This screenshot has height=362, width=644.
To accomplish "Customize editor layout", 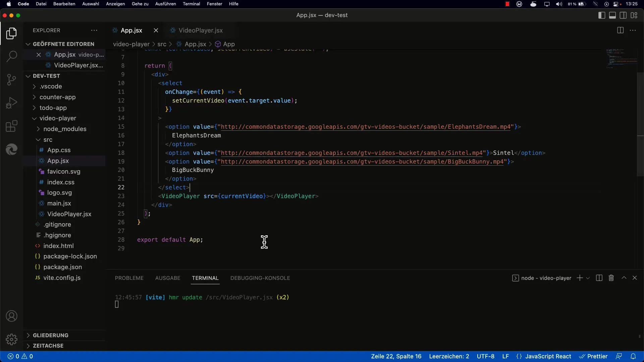I will point(634,15).
